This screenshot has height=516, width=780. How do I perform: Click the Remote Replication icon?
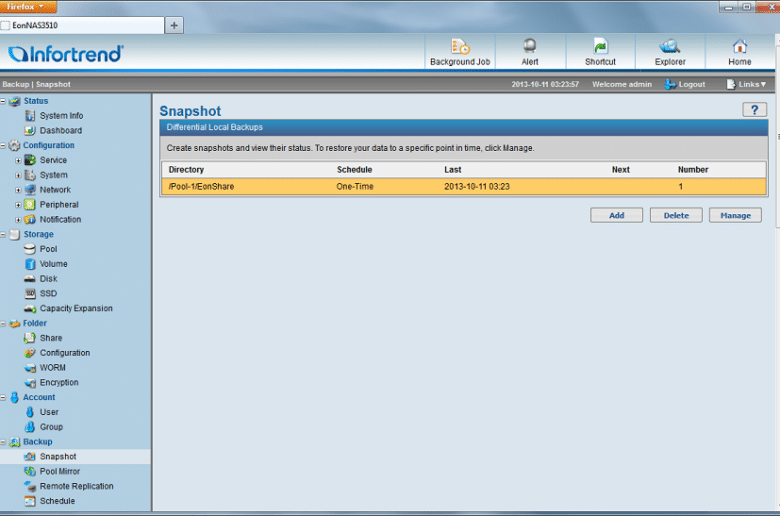(x=30, y=486)
